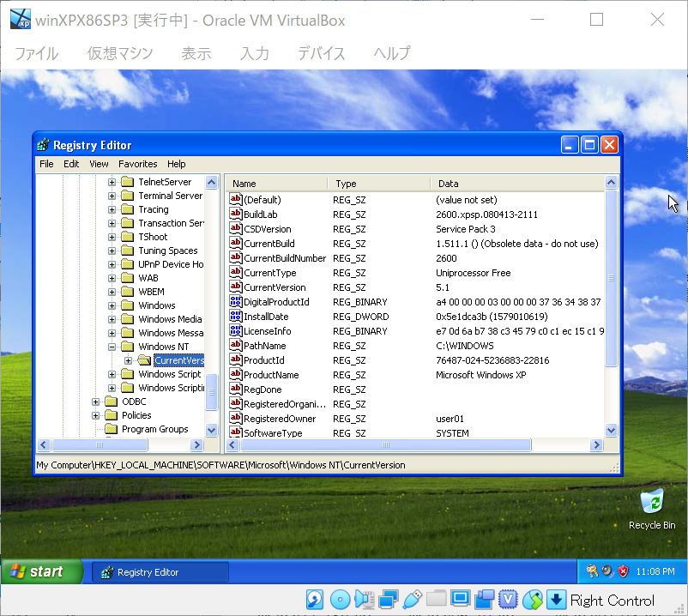
Task: Select the CurrentBuildNumber value row
Action: click(x=415, y=258)
